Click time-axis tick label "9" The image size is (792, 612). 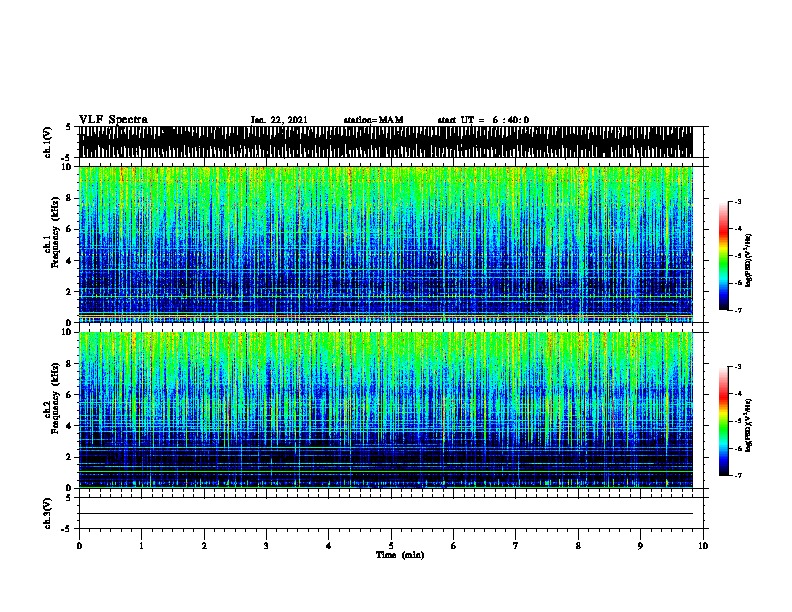[640, 546]
